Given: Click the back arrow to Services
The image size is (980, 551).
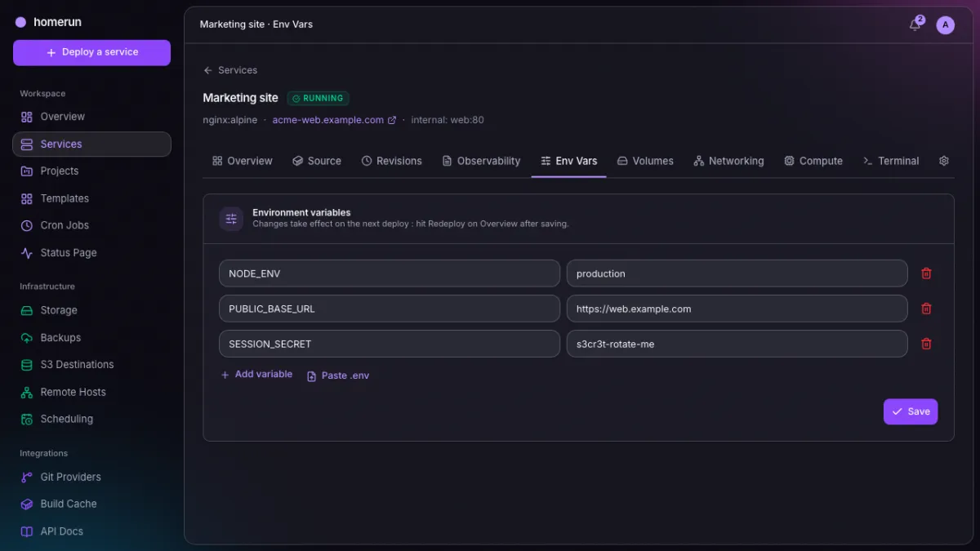Looking at the screenshot, I should click(x=208, y=70).
